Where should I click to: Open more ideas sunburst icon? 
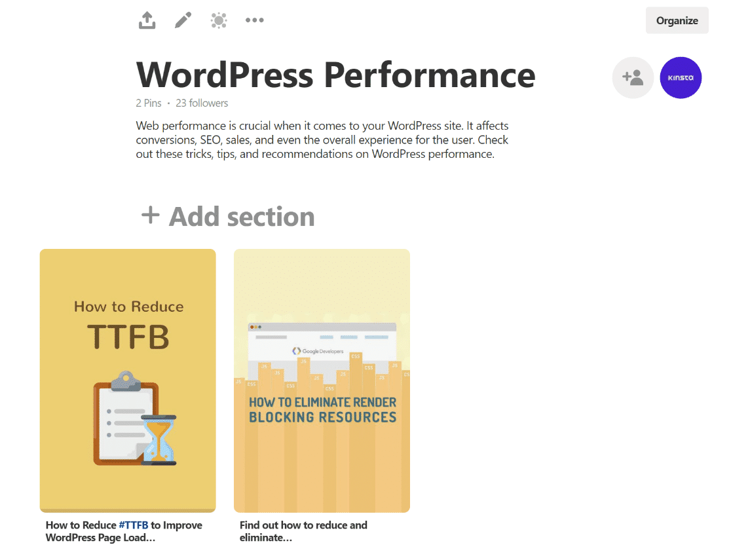[219, 20]
